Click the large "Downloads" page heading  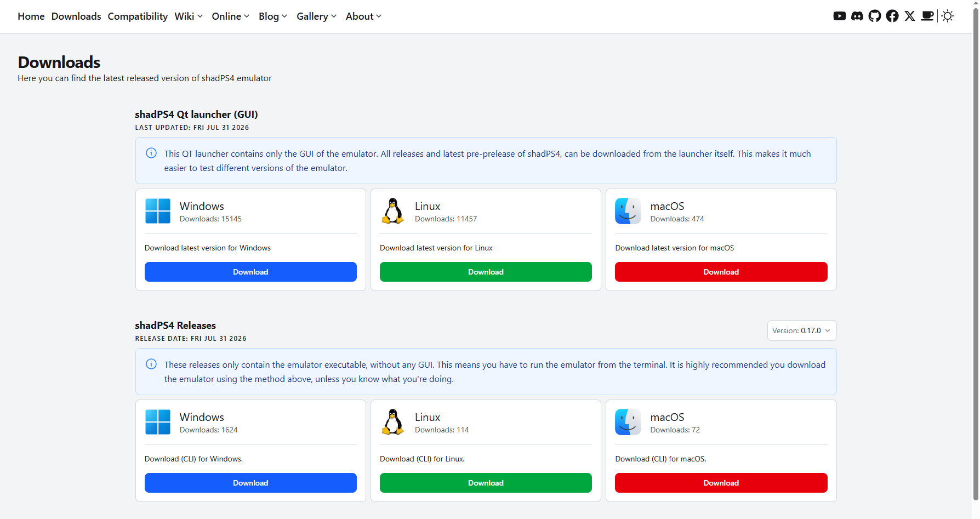pos(59,62)
